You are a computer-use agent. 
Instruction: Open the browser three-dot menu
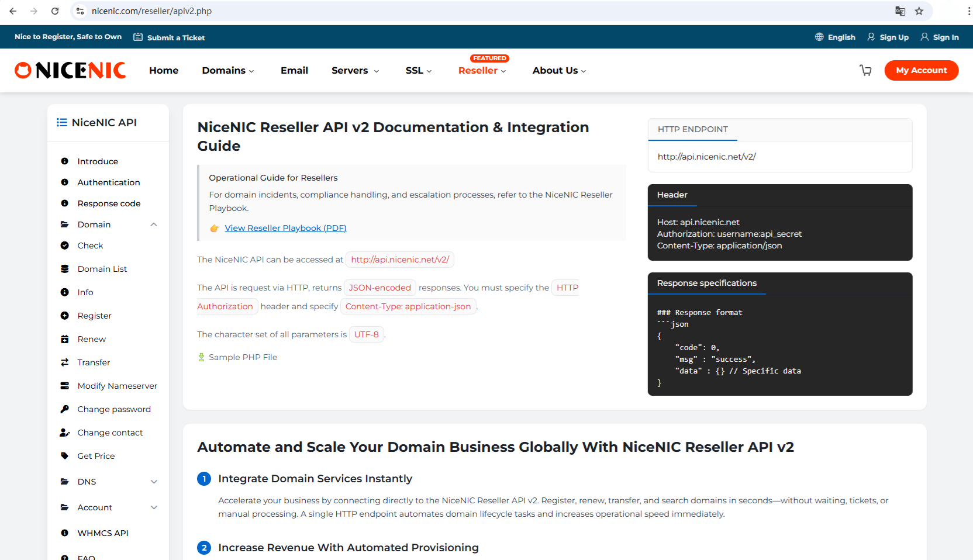pos(969,11)
